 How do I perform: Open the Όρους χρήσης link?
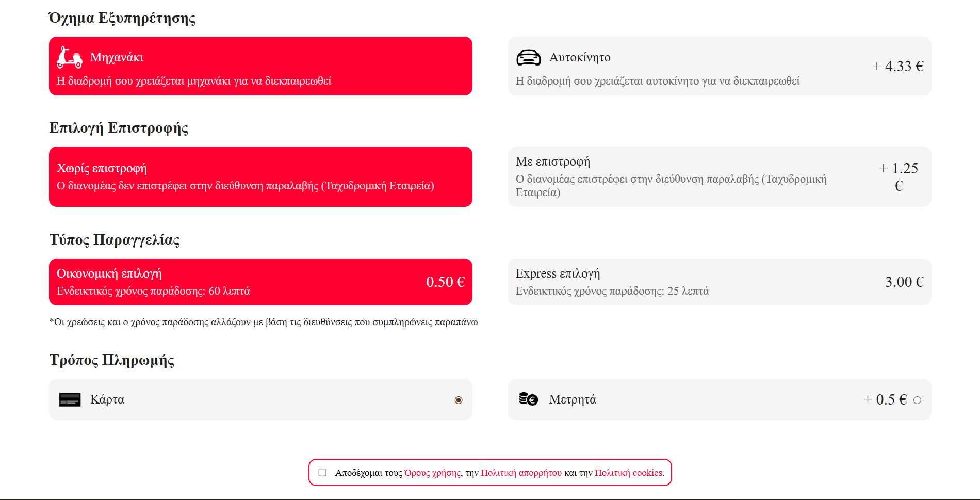pyautogui.click(x=432, y=473)
